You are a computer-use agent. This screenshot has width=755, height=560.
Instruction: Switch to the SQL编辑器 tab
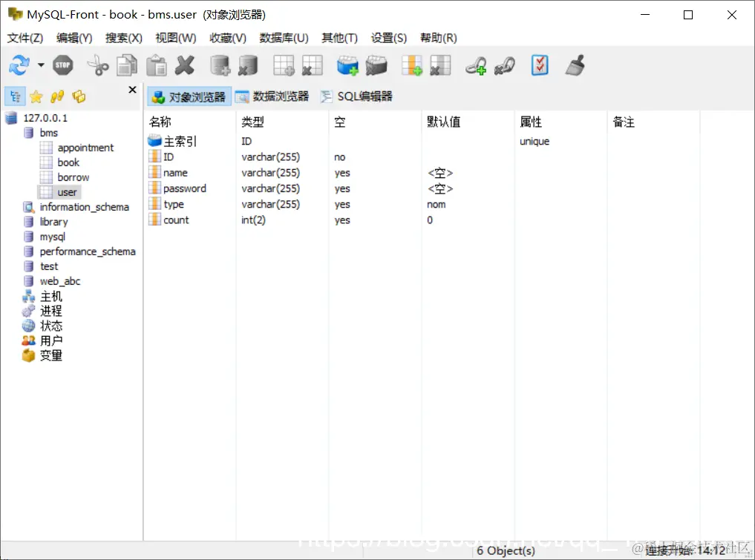(357, 96)
